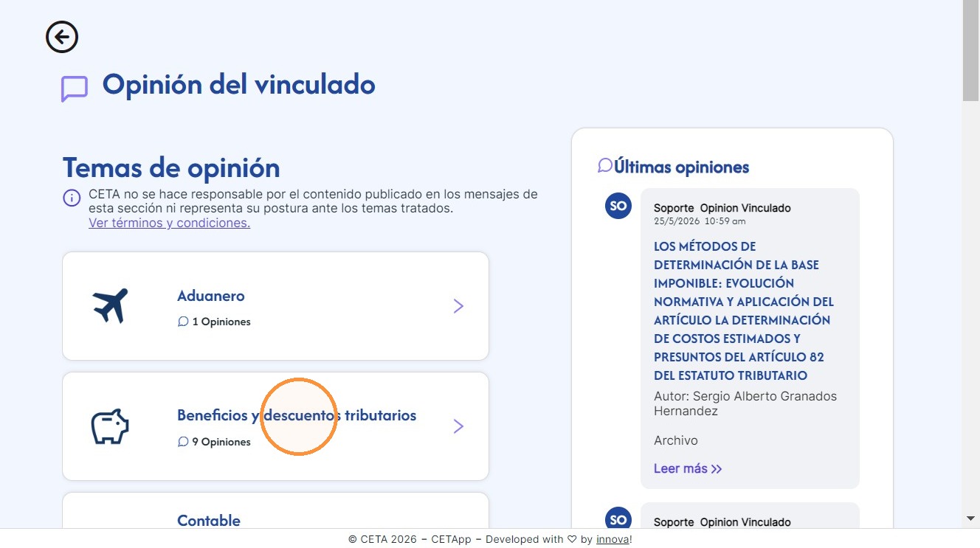The image size is (980, 548).
Task: Click the chat icon next to Últimas opiniones
Action: (605, 165)
